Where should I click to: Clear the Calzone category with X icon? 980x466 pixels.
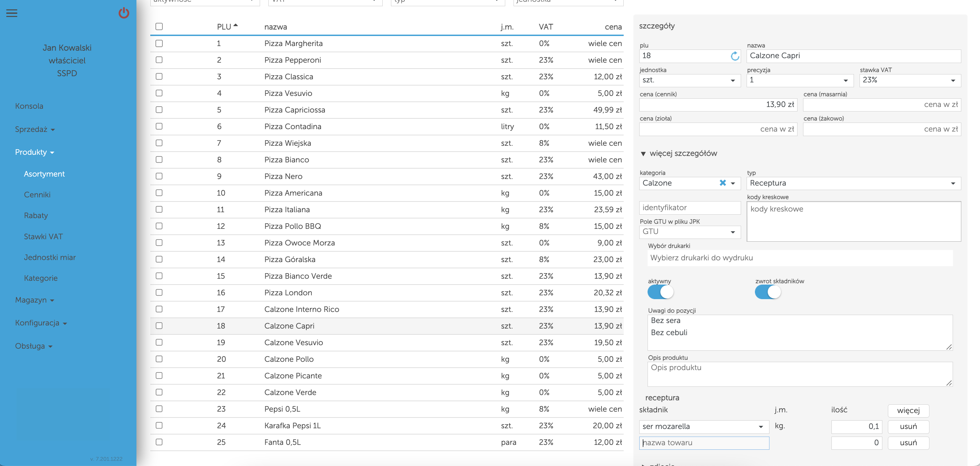(722, 183)
